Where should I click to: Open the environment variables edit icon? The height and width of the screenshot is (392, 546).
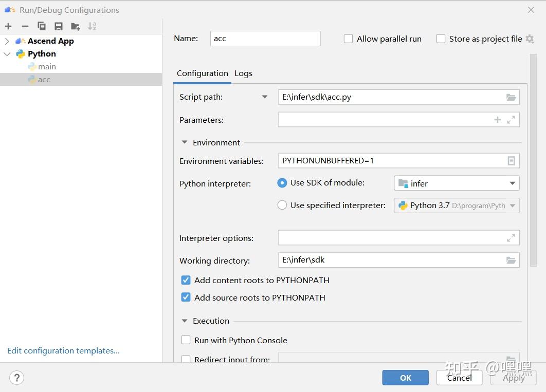pos(511,161)
